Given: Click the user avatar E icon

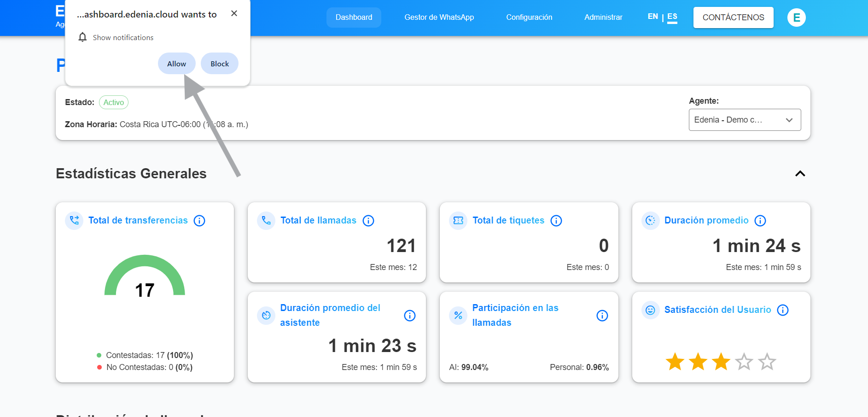Looking at the screenshot, I should point(796,18).
